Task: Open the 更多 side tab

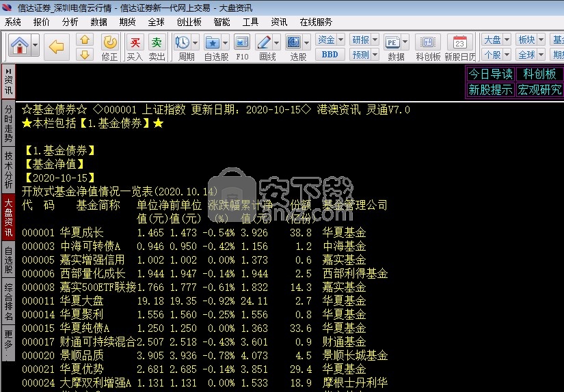Action: pos(9,344)
